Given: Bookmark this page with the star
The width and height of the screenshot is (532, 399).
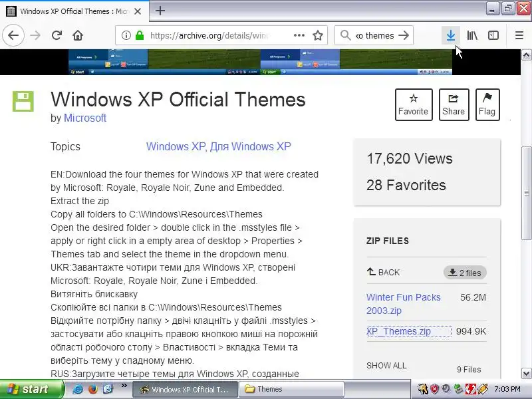Looking at the screenshot, I should click(318, 35).
